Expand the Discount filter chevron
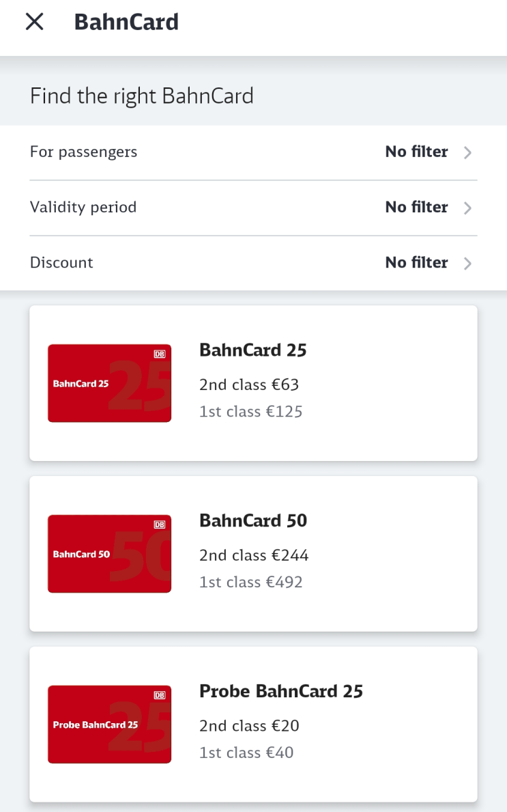507x812 pixels. pyautogui.click(x=467, y=263)
